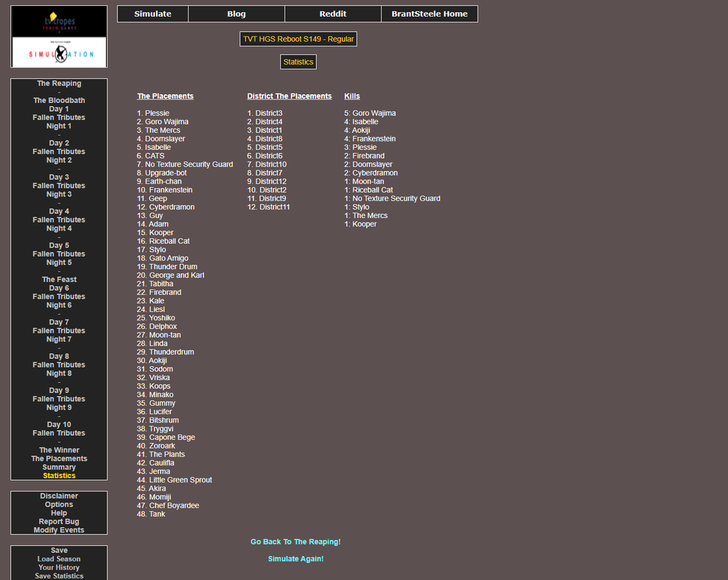Open Fallen Tributes under Day 1
The height and width of the screenshot is (580, 728).
coord(59,117)
